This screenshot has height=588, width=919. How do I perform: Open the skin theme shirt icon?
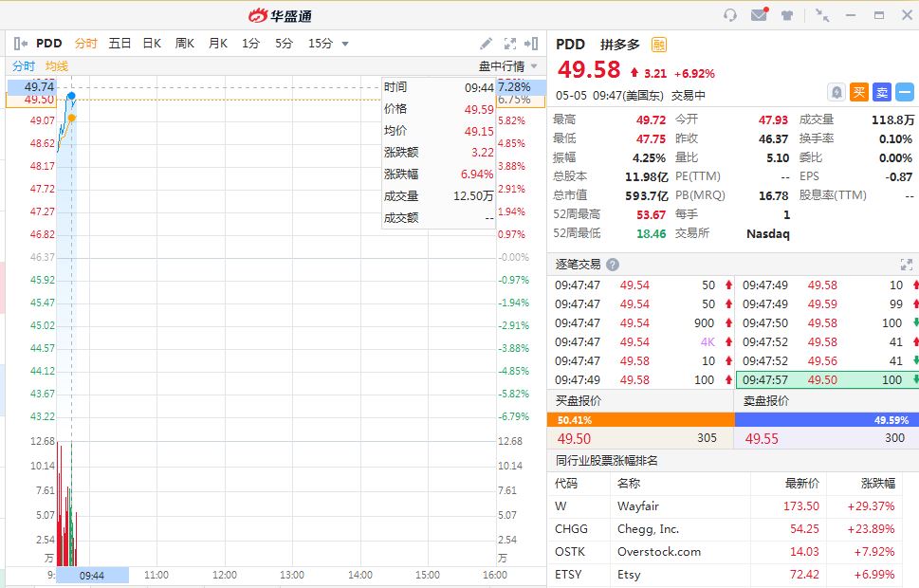[x=787, y=15]
